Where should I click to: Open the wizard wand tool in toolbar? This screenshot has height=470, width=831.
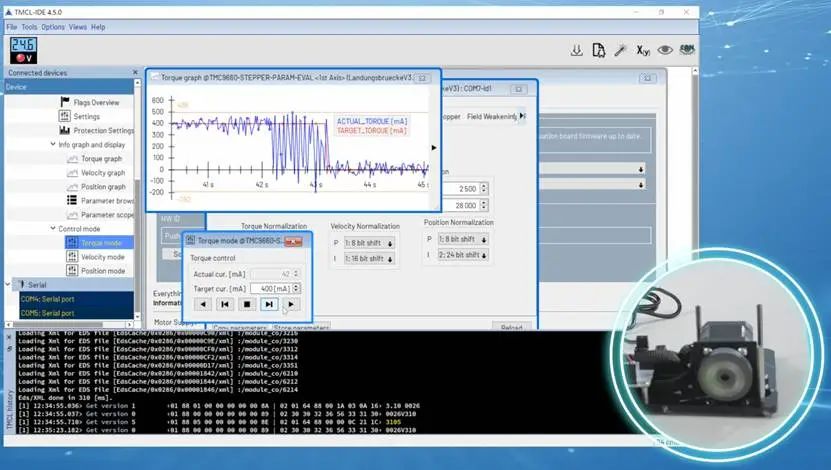click(620, 50)
